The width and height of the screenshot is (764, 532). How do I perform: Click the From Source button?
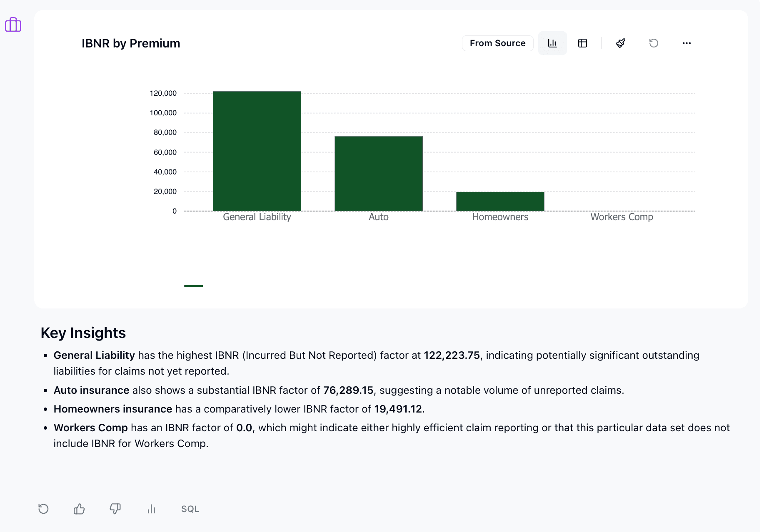coord(497,43)
